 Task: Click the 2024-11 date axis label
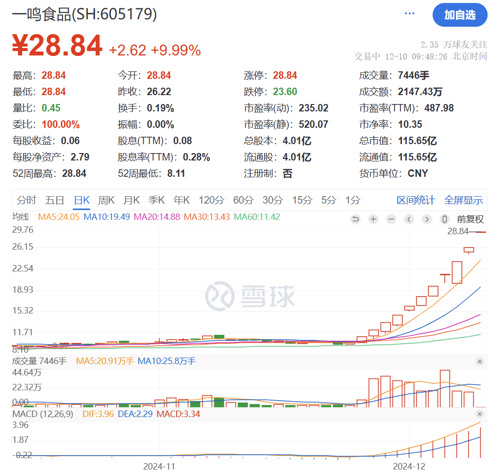coord(159,466)
